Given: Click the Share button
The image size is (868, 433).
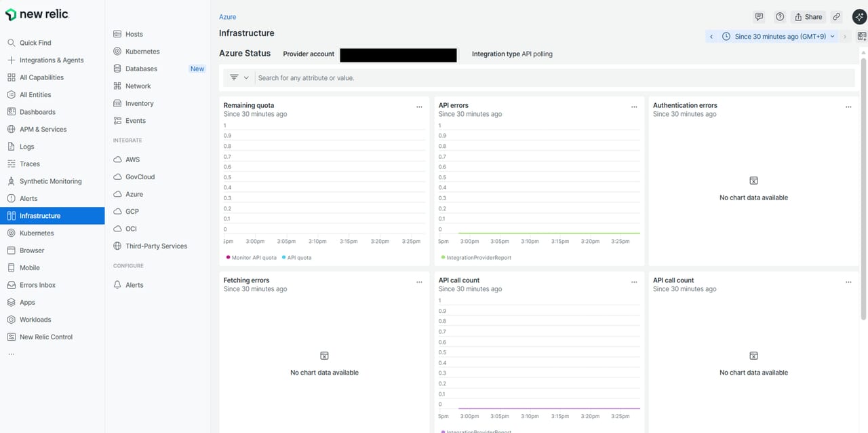Looking at the screenshot, I should [808, 17].
